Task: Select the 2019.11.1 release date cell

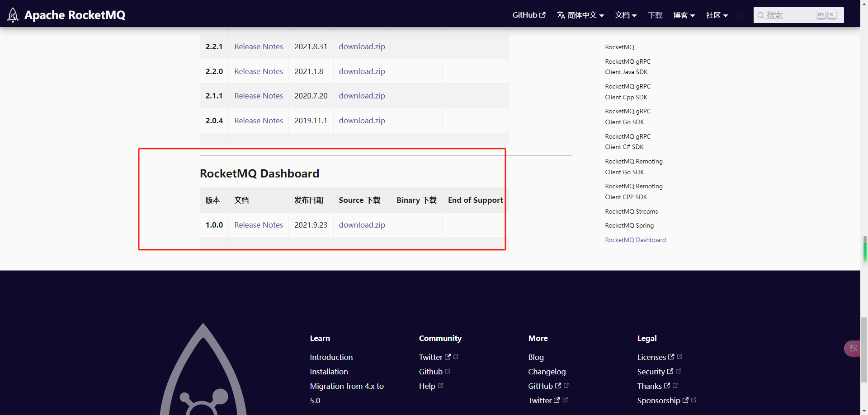Action: 311,121
